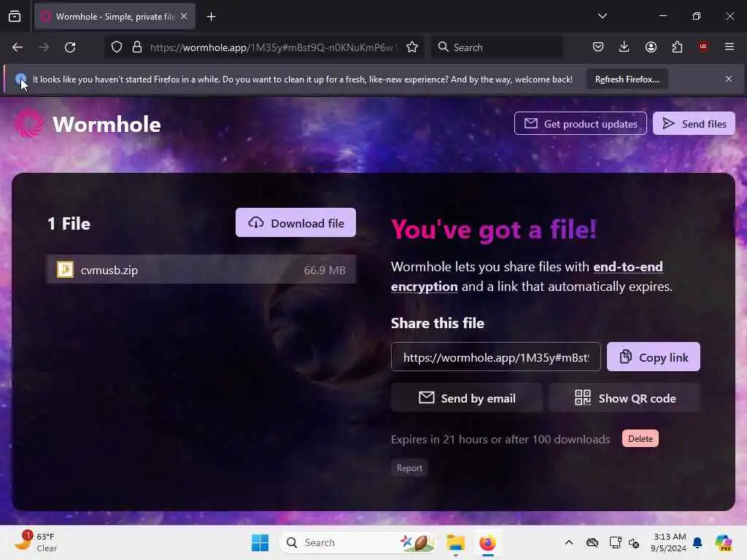This screenshot has height=560, width=747.
Task: Open the Downloads panel
Action: pos(624,47)
